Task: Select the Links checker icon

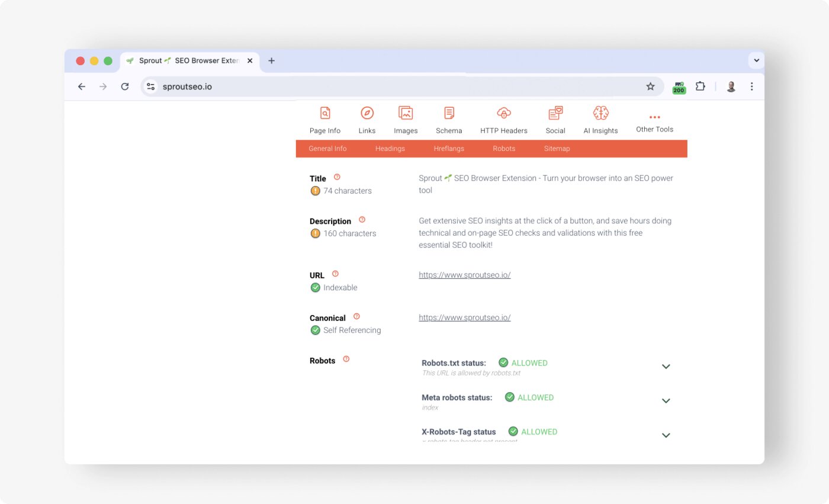Action: pyautogui.click(x=367, y=119)
